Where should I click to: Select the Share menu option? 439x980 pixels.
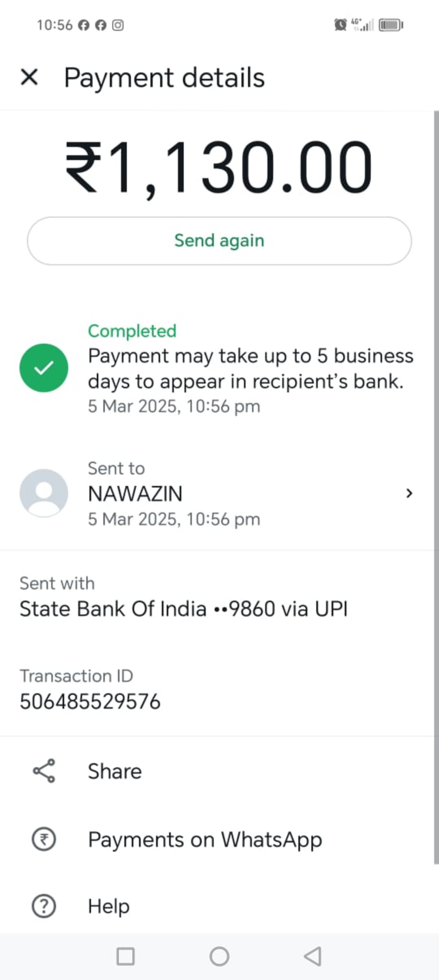pyautogui.click(x=115, y=771)
